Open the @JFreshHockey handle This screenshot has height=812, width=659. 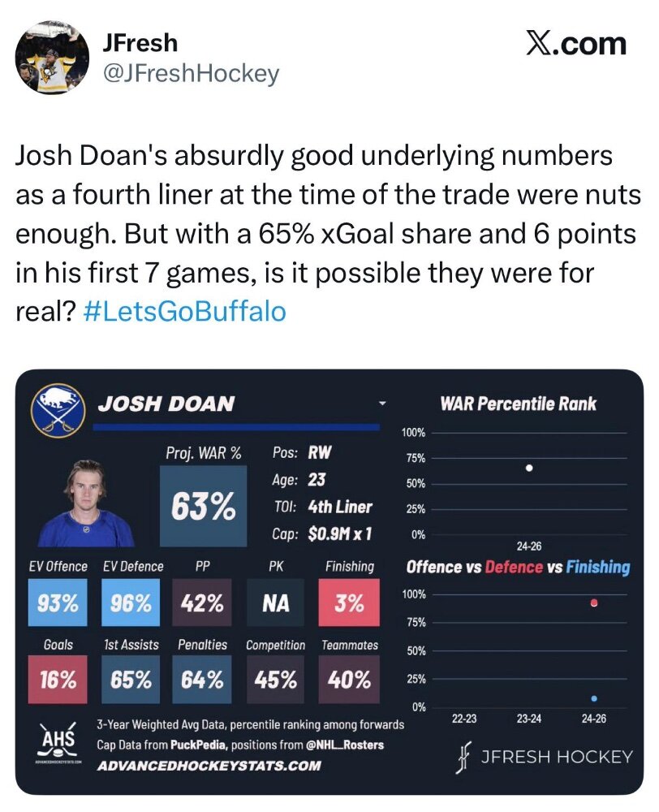(189, 74)
